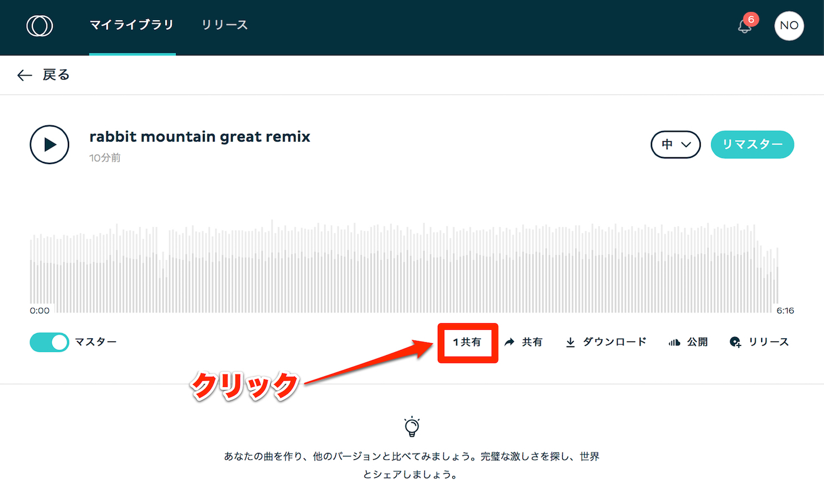Screen dimensions: 824x504
Task: Click the share arrow icon
Action: pos(509,342)
